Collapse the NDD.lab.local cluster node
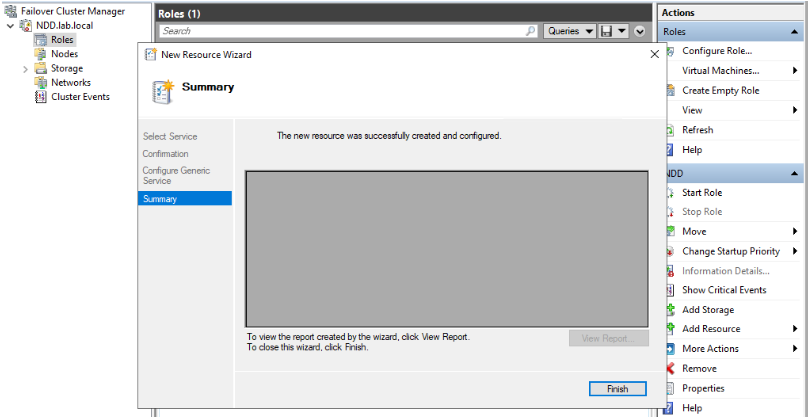This screenshot has width=808, height=417. [10, 25]
